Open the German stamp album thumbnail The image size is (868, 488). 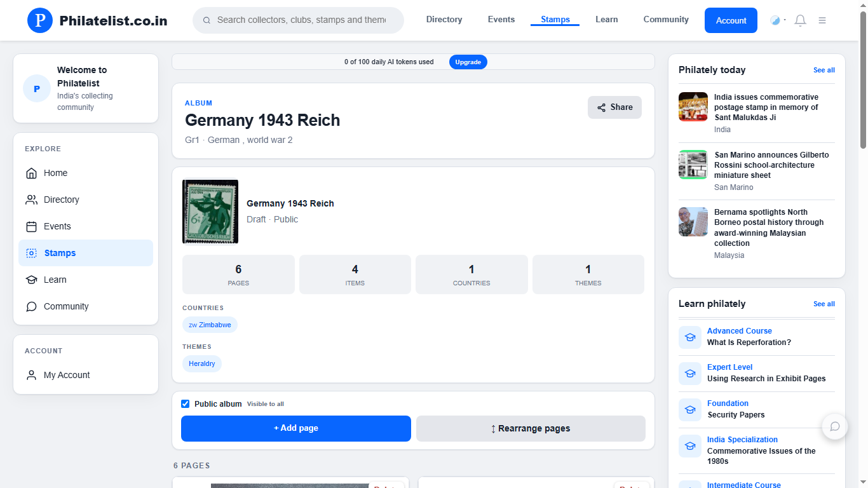pyautogui.click(x=210, y=212)
